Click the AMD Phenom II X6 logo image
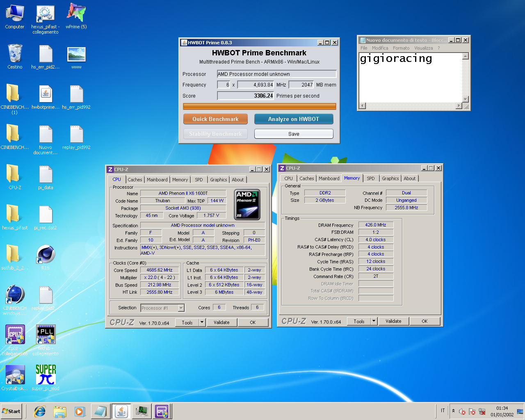 pos(247,204)
